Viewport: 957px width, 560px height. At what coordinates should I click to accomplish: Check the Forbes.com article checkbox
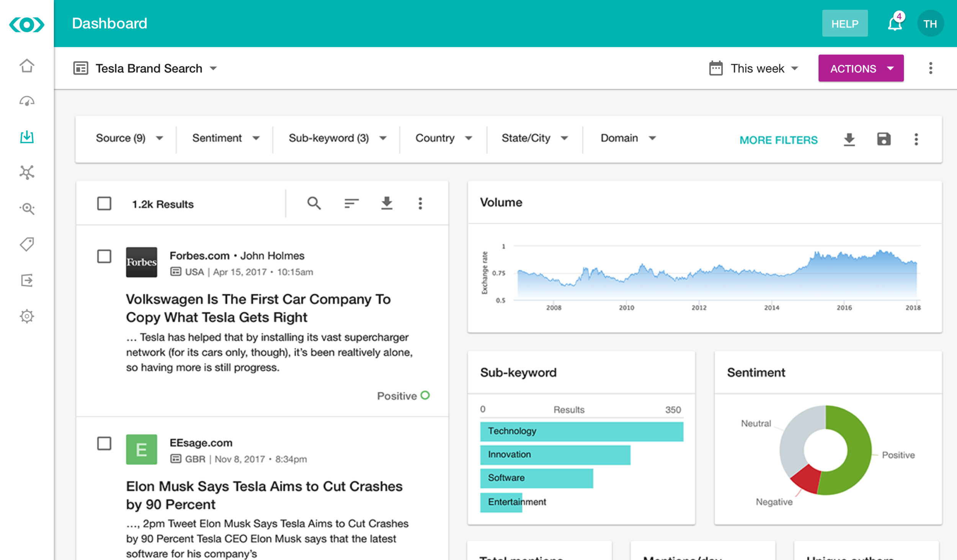(104, 256)
